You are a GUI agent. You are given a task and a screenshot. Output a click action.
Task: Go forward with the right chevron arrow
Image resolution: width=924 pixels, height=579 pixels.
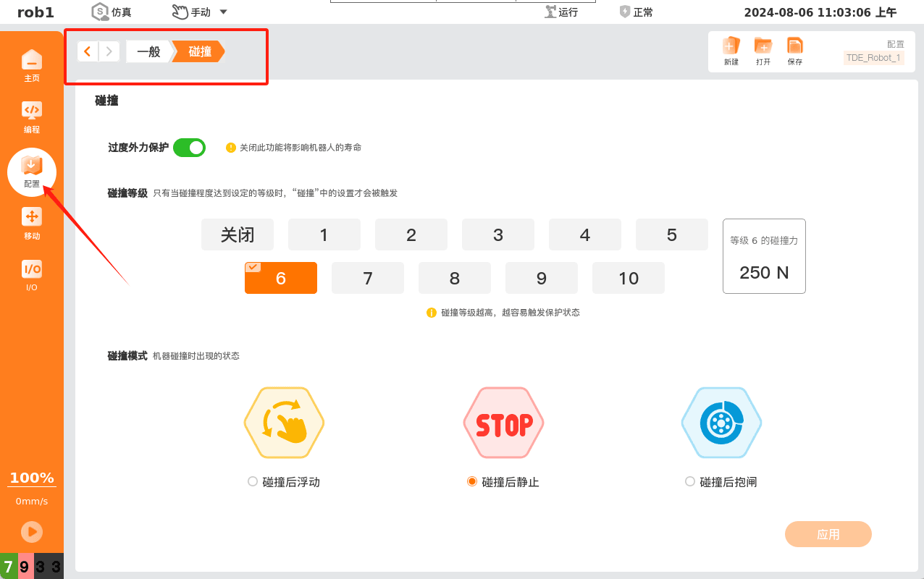point(109,51)
